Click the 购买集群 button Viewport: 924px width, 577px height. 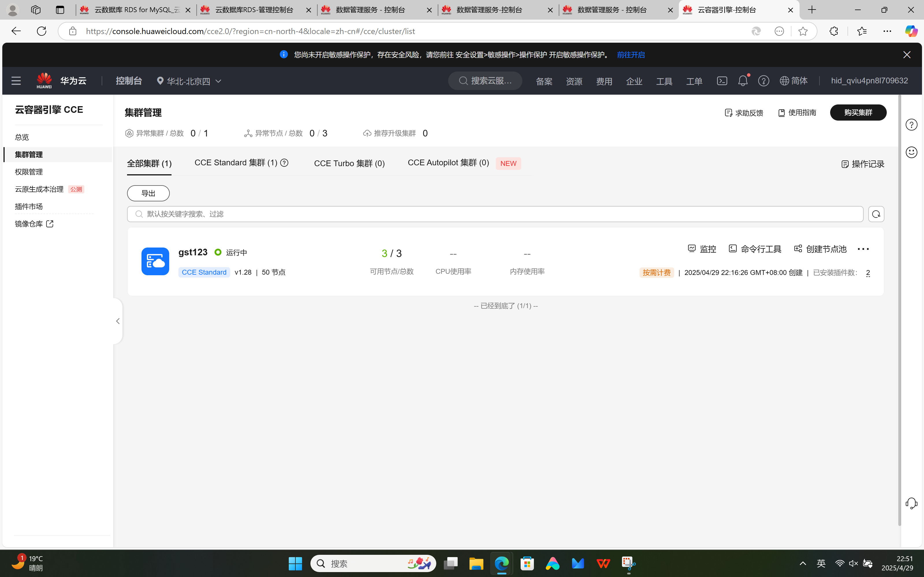(x=858, y=113)
